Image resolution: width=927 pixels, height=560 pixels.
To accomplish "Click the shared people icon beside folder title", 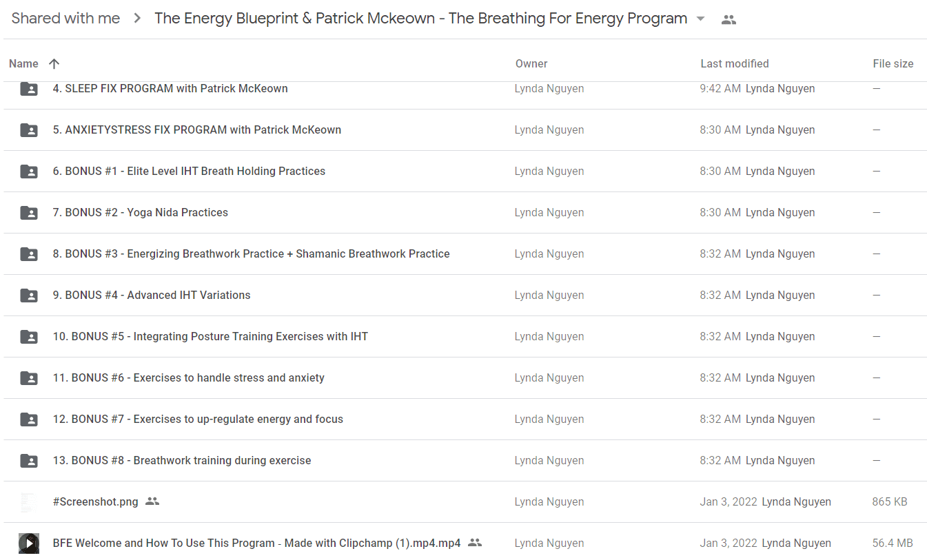I will [x=729, y=19].
